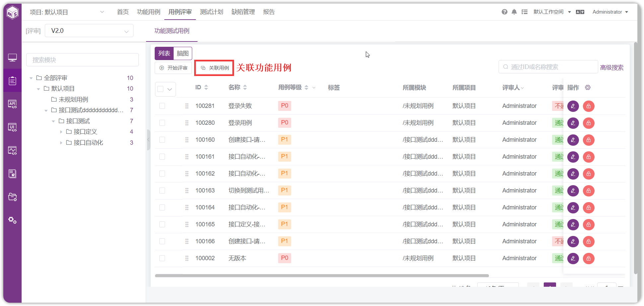Open 功能用例 top menu
644x306 pixels.
[x=148, y=12]
